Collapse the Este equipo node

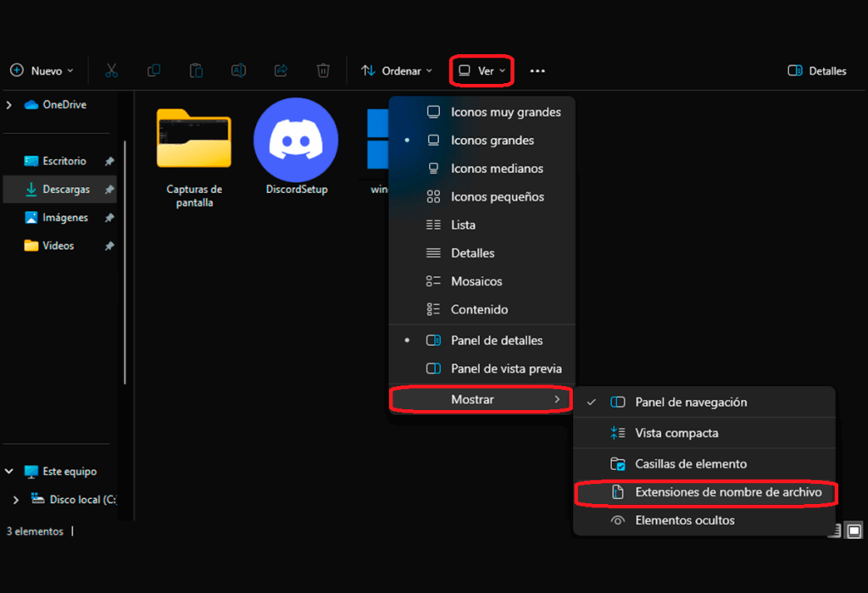click(8, 471)
